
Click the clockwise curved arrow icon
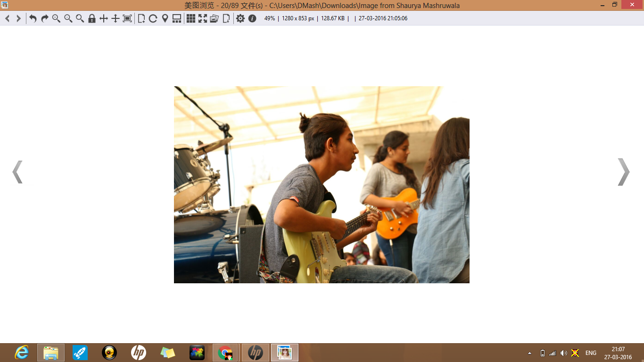tap(45, 18)
